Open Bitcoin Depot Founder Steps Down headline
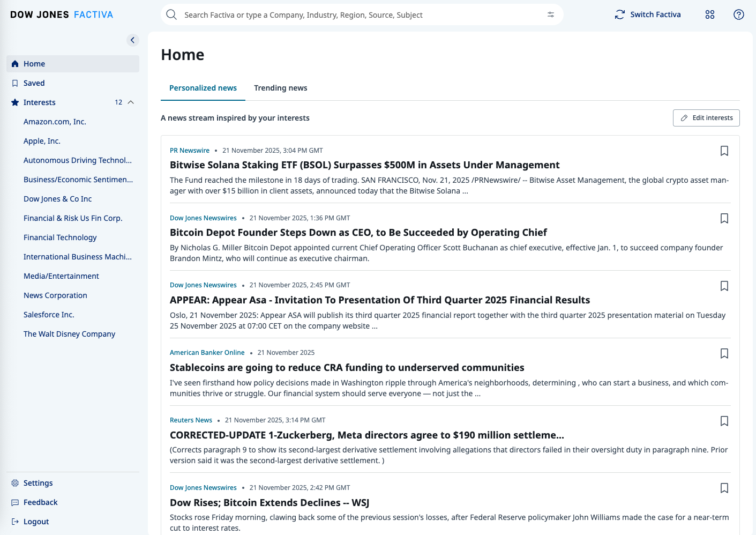The image size is (756, 535). (x=358, y=233)
